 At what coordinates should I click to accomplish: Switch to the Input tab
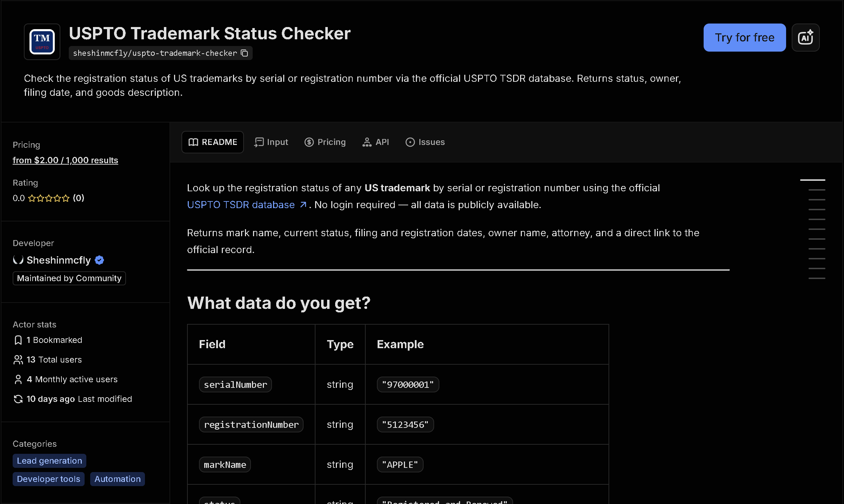[x=271, y=142]
